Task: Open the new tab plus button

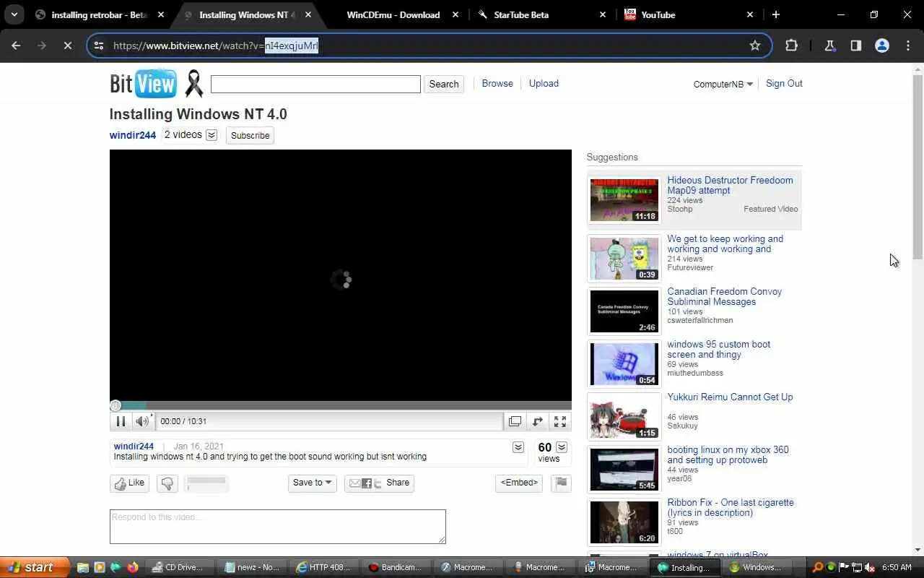Action: tap(775, 14)
